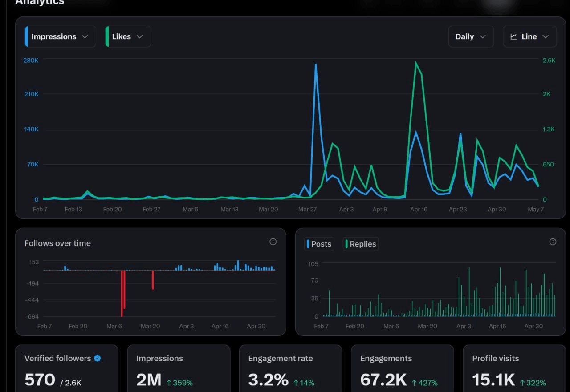This screenshot has height=392, width=570.
Task: Click the / 2.6K total followers text
Action: point(71,383)
